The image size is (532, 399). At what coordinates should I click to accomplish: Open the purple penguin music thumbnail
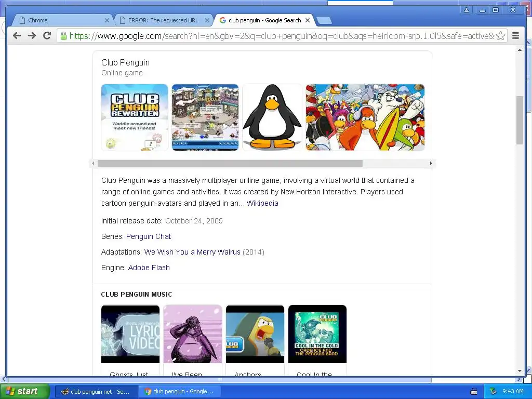[193, 334]
